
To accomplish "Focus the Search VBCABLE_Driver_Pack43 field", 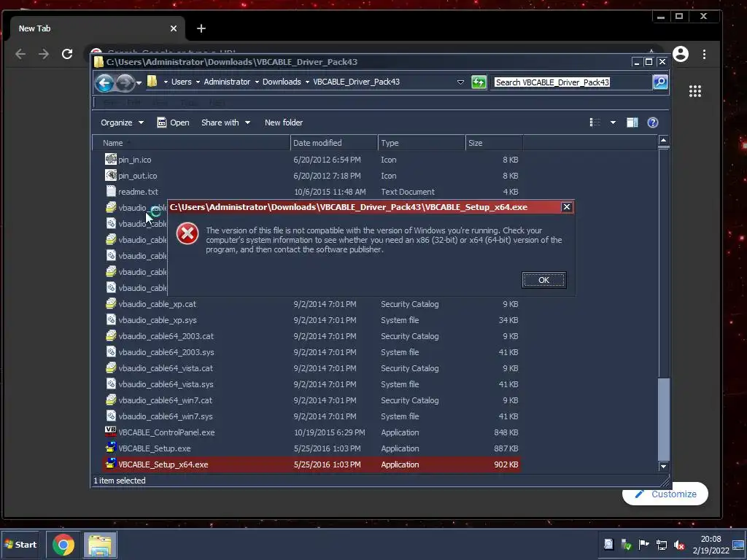I will [x=572, y=82].
